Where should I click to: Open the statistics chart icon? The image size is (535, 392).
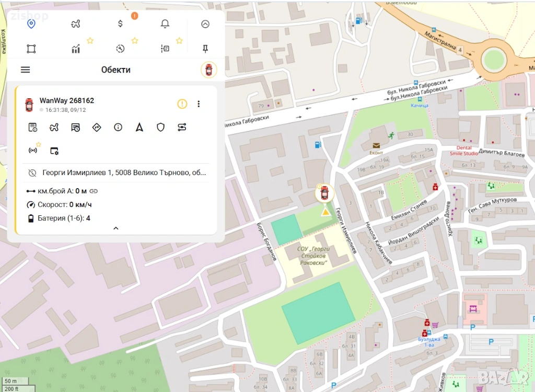tap(76, 49)
